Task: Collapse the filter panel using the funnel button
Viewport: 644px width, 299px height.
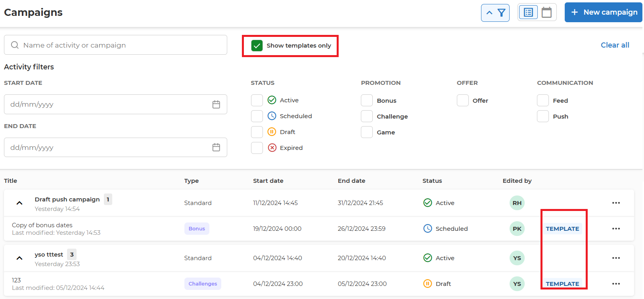Action: [x=495, y=13]
